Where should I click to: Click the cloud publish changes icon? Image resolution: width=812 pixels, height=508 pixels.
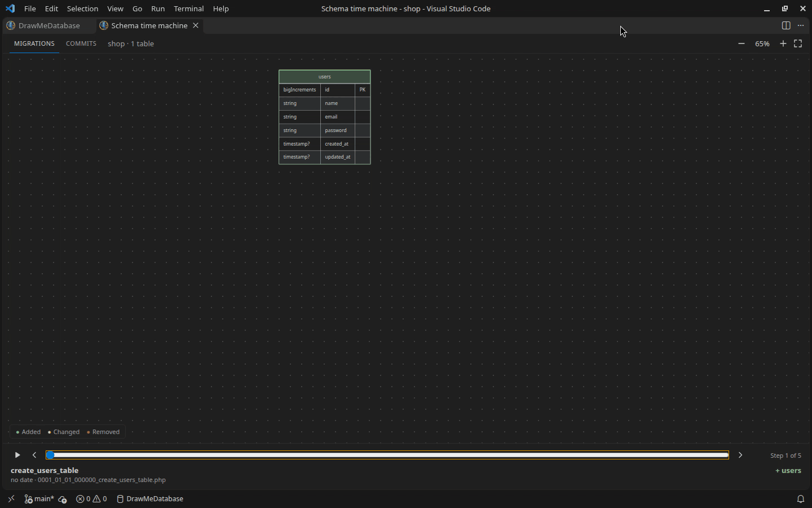[63, 499]
